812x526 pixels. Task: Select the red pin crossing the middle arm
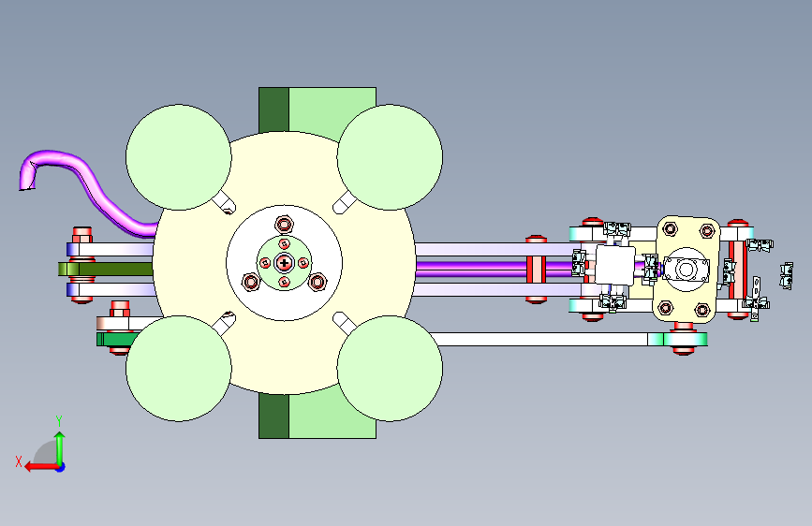(536, 269)
